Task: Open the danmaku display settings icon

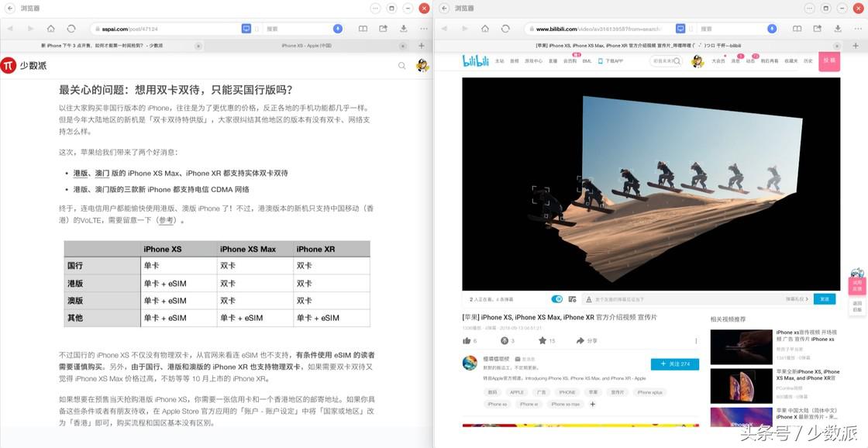Action: pyautogui.click(x=571, y=298)
